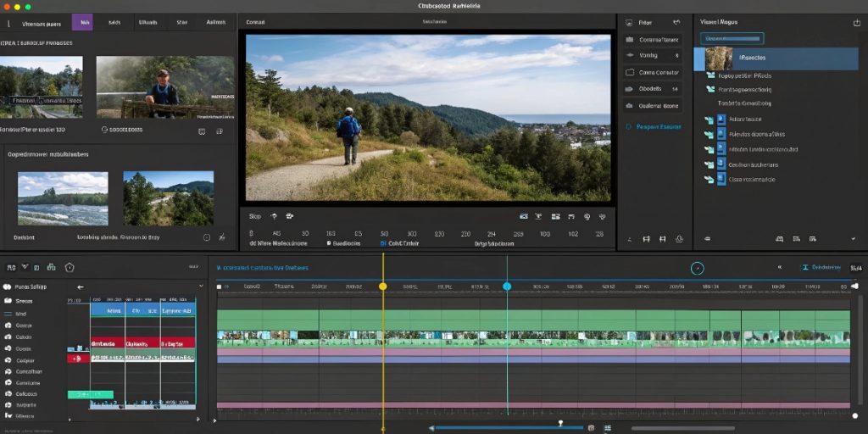Image resolution: width=868 pixels, height=434 pixels.
Task: Select the red clip in mini timeline
Action: tap(142, 342)
